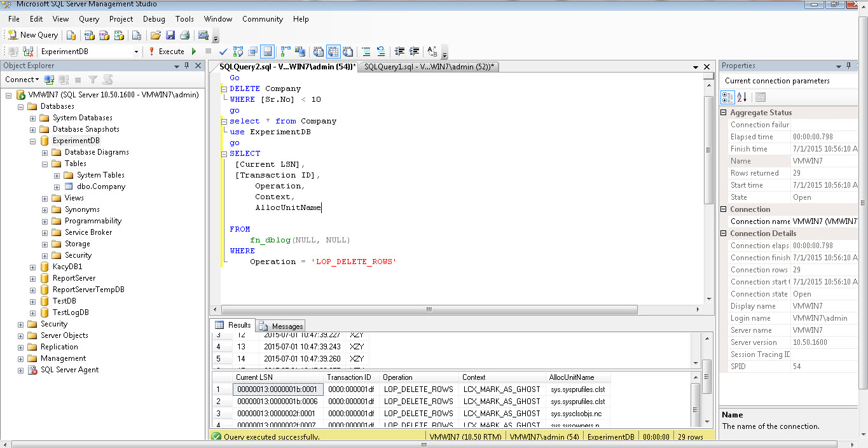Click the Object Explorer connect server icon

point(50,80)
